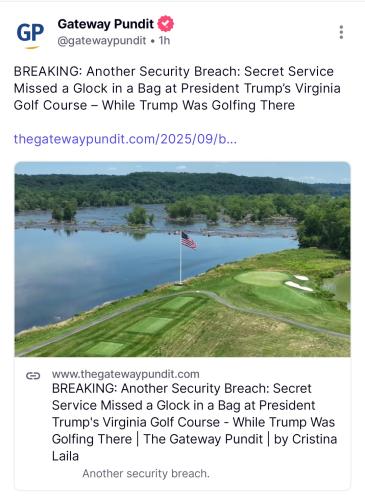365x500 pixels.
Task: Click the "by Cristina Laila" byline in the card
Action: pyautogui.click(x=194, y=447)
